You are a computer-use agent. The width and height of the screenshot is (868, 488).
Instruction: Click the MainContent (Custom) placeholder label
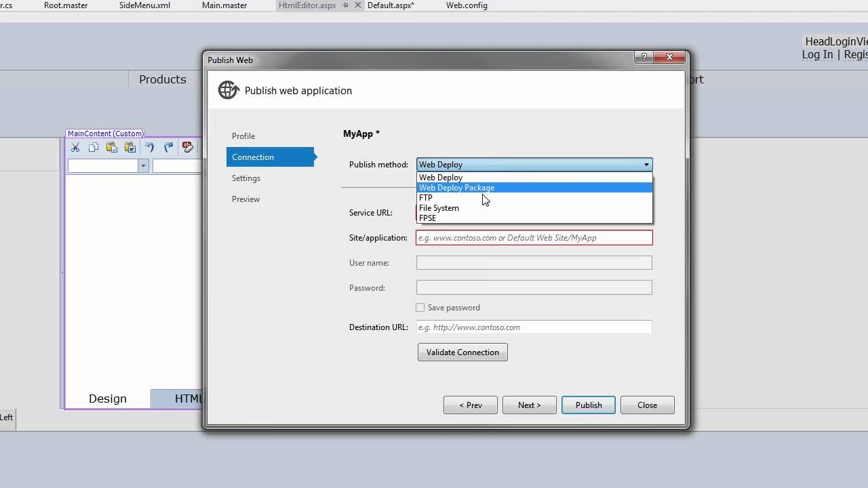point(106,134)
